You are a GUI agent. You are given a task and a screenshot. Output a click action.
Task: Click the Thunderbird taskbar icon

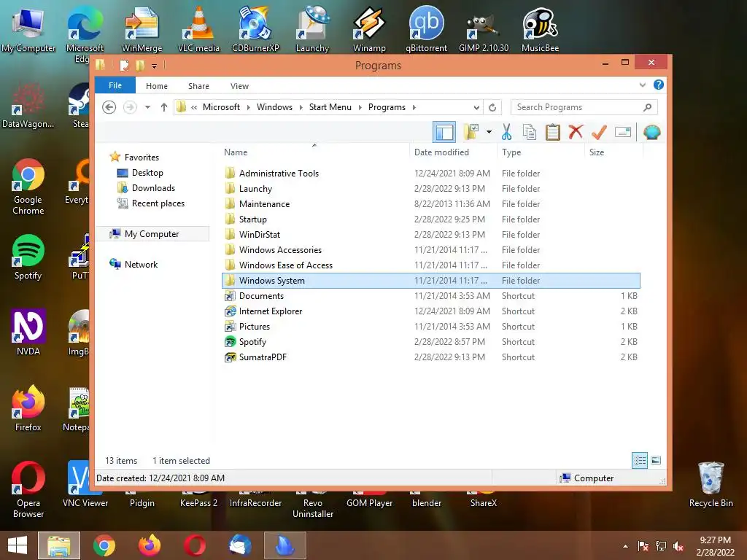pyautogui.click(x=239, y=545)
